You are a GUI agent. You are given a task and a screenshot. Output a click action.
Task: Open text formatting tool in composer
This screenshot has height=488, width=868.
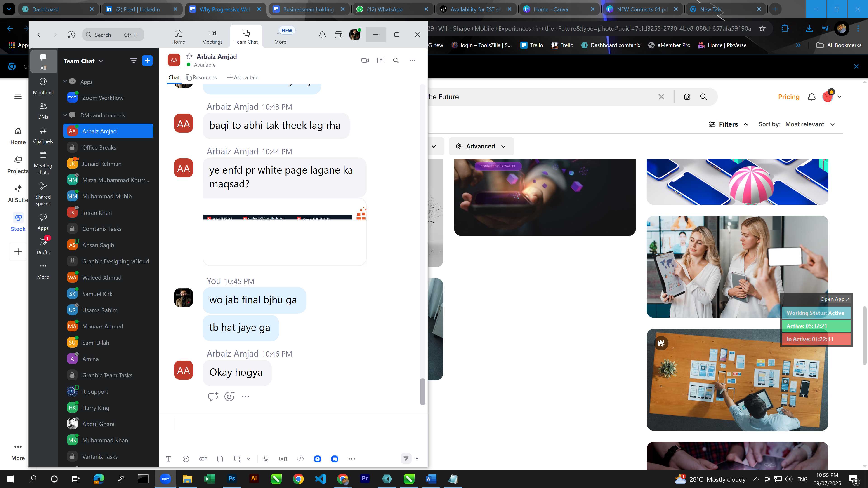168,459
